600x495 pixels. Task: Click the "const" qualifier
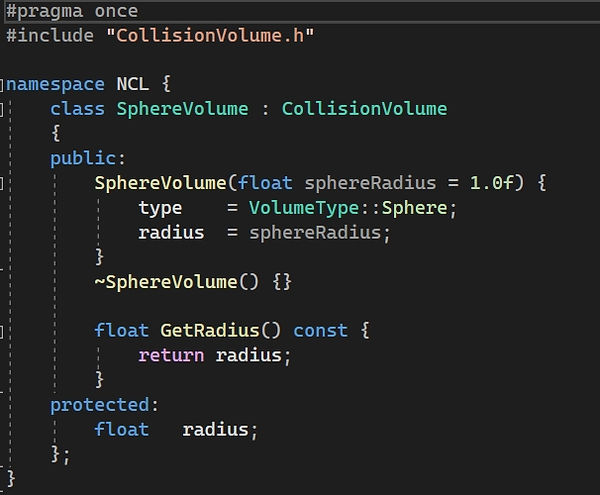click(321, 331)
